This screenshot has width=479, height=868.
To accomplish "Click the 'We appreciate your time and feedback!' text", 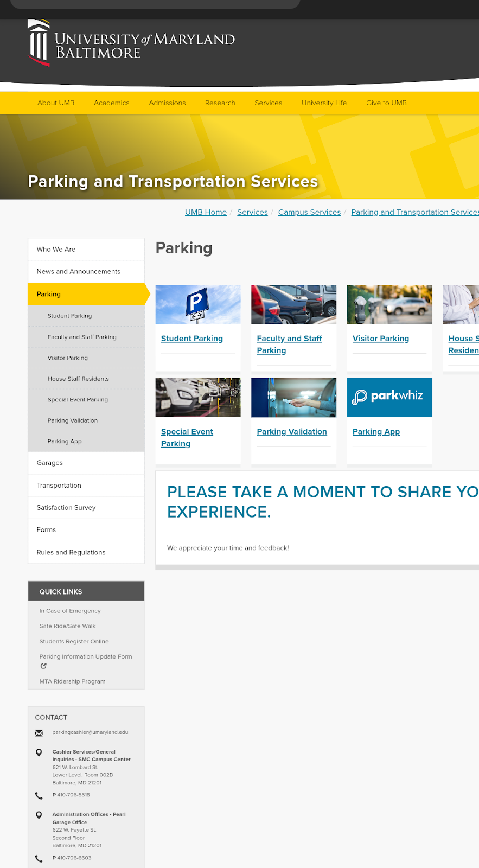I will [x=228, y=548].
